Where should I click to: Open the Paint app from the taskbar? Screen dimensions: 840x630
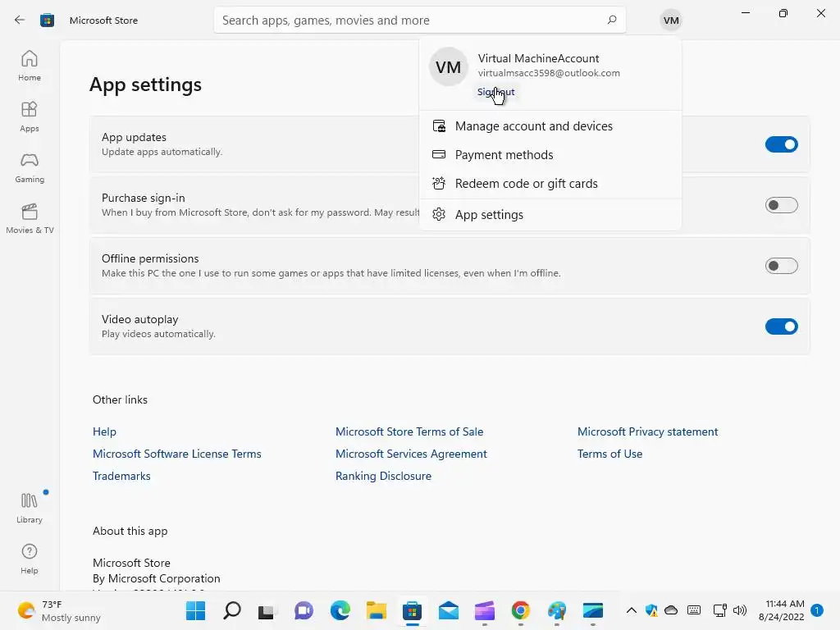click(x=557, y=610)
